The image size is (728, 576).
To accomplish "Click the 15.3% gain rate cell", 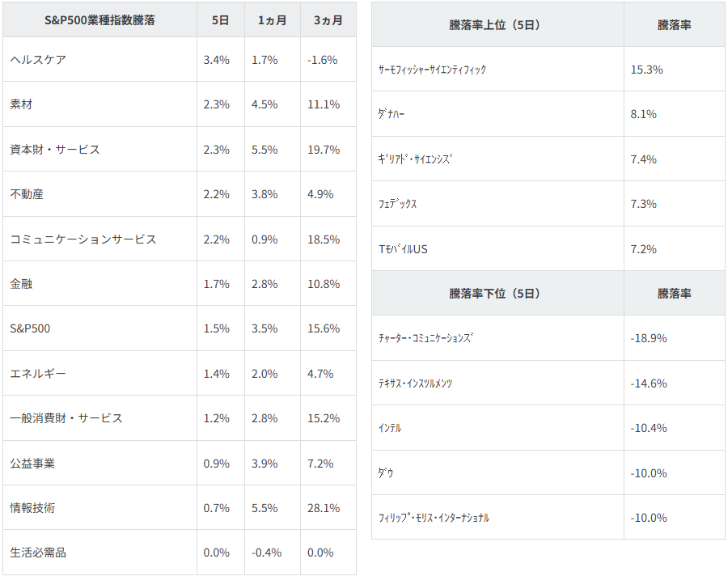I will point(647,70).
